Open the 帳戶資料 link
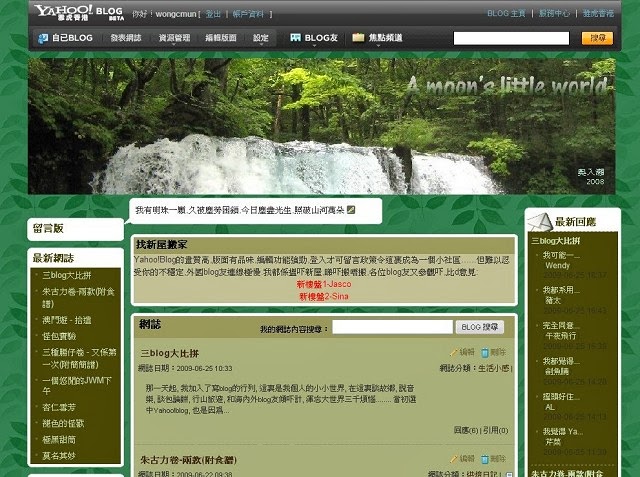Image resolution: width=640 pixels, height=477 pixels. tap(248, 14)
